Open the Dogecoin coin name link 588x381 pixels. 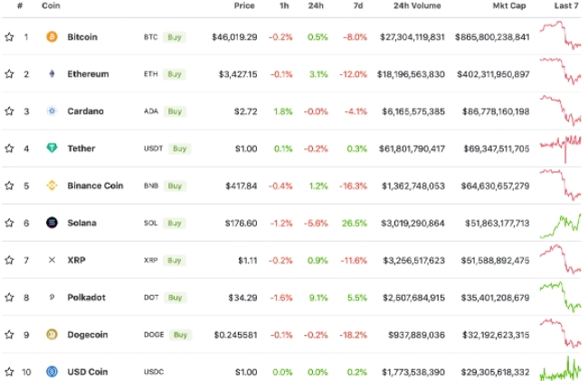point(88,335)
